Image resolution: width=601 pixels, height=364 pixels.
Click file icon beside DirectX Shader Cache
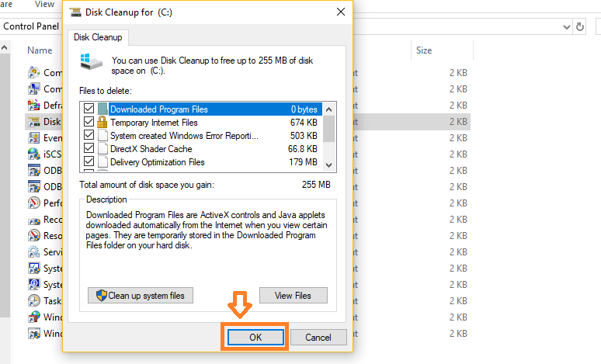tap(102, 149)
